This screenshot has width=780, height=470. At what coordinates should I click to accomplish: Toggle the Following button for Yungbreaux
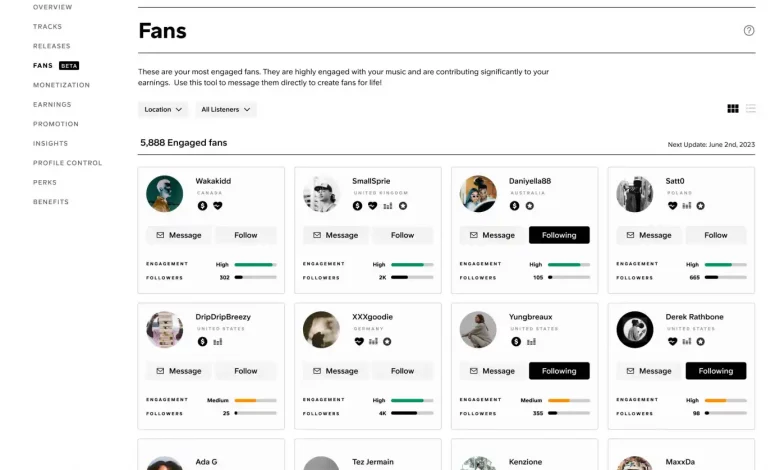pos(559,371)
